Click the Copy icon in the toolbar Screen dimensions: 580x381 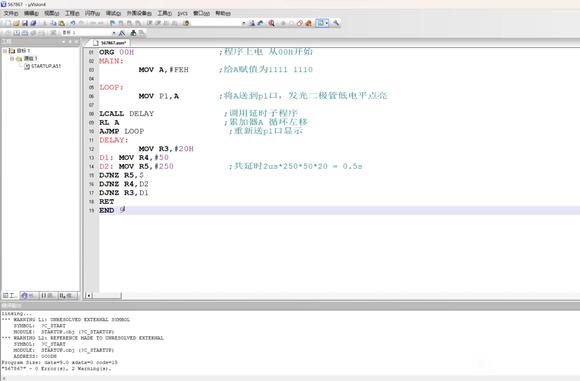coord(53,23)
